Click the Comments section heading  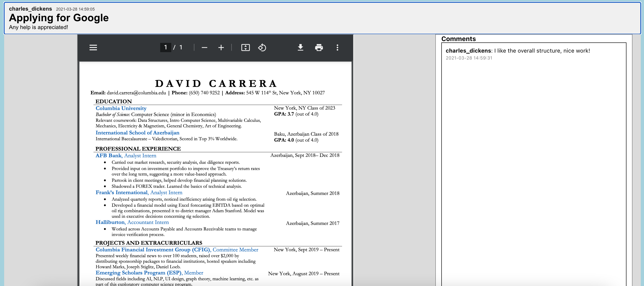(x=458, y=39)
